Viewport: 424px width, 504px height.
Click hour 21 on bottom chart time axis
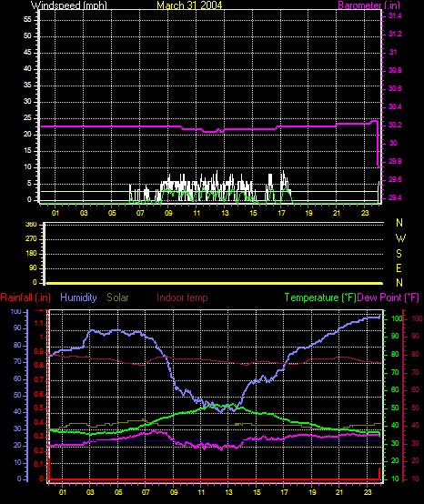(339, 492)
